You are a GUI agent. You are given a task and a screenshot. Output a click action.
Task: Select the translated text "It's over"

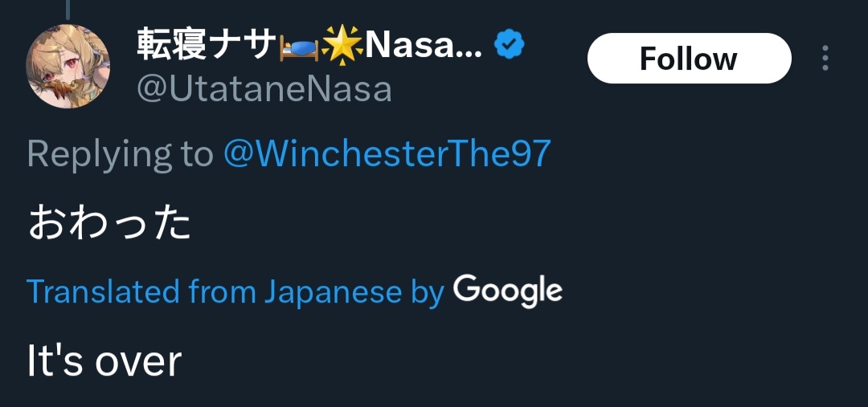click(104, 360)
